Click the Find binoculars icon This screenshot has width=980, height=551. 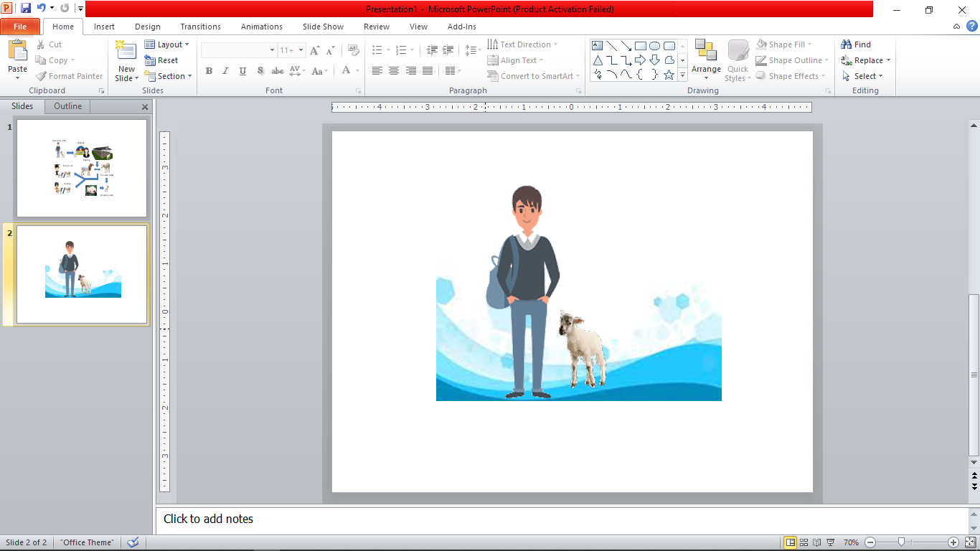tap(847, 44)
